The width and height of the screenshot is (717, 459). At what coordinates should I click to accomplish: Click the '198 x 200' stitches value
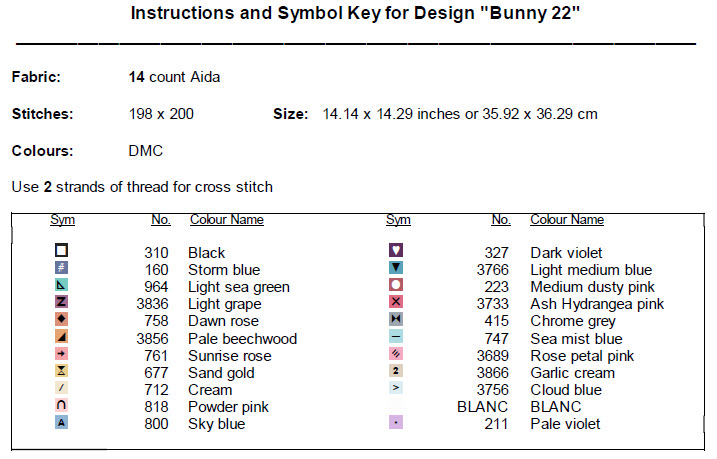pyautogui.click(x=161, y=114)
